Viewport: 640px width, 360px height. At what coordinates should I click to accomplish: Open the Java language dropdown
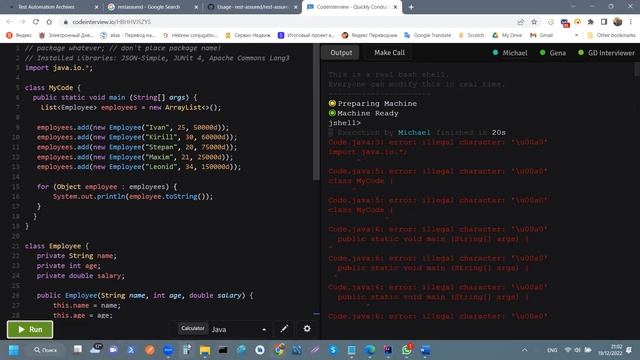[239, 329]
